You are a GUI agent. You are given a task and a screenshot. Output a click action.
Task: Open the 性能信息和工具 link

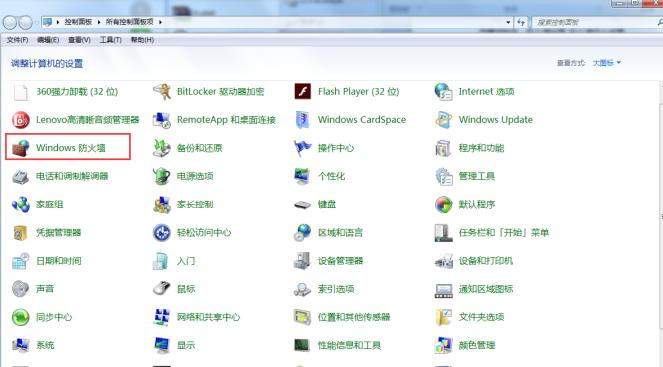[x=349, y=345]
